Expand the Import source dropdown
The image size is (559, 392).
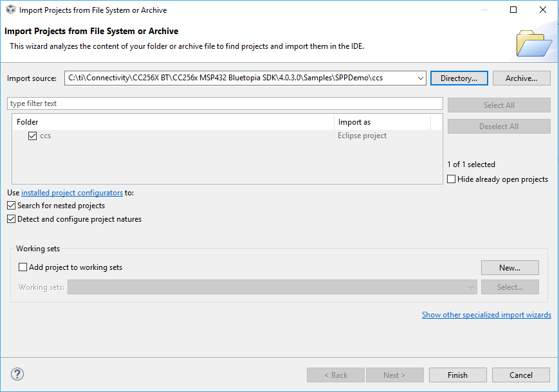click(x=421, y=78)
